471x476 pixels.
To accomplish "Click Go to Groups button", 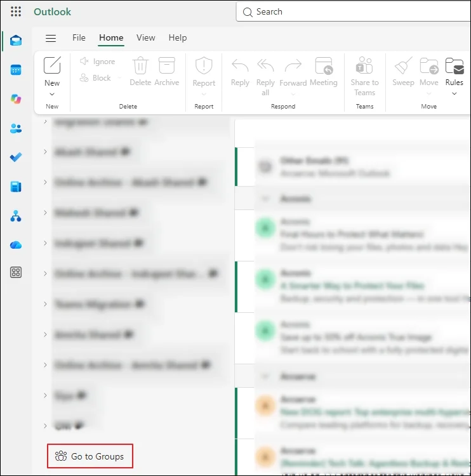I will 90,456.
